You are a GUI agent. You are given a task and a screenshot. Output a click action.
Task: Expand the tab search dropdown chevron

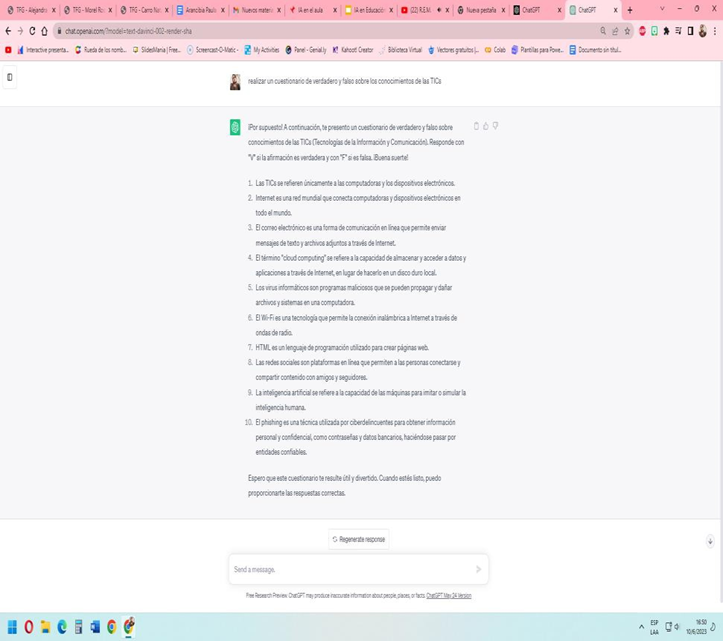[661, 10]
